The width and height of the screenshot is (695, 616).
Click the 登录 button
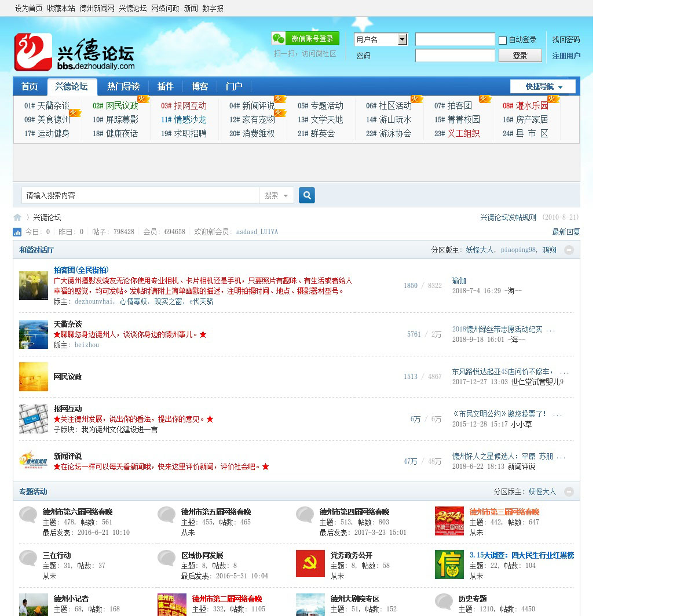(x=520, y=56)
